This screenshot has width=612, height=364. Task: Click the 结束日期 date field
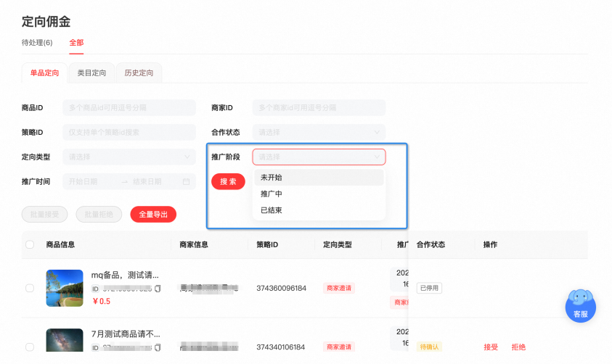pos(147,181)
